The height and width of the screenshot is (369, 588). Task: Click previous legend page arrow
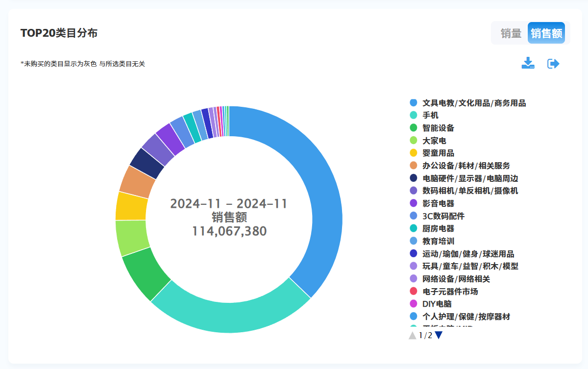[x=413, y=335]
